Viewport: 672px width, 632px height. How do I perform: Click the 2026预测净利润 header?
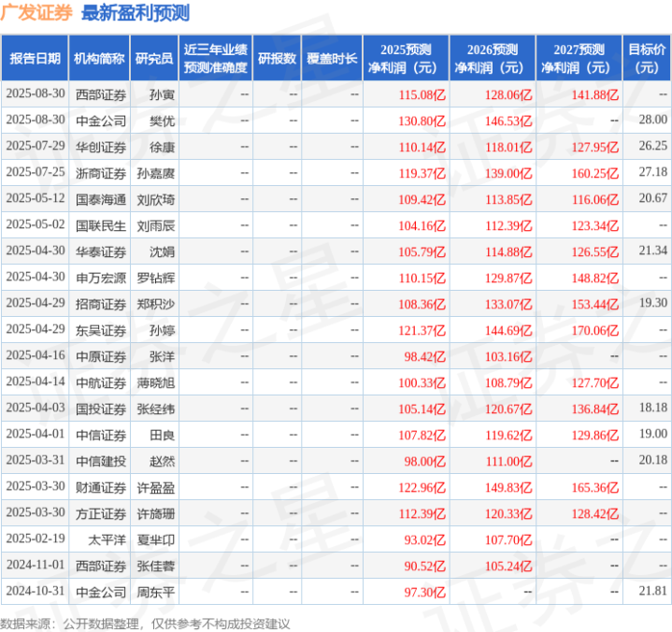point(493,58)
